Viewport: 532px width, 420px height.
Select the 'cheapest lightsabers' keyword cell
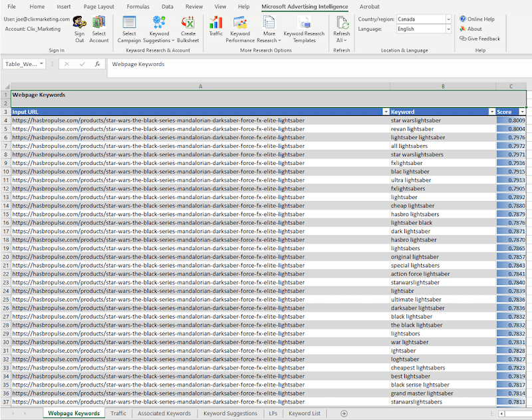[x=443, y=367]
